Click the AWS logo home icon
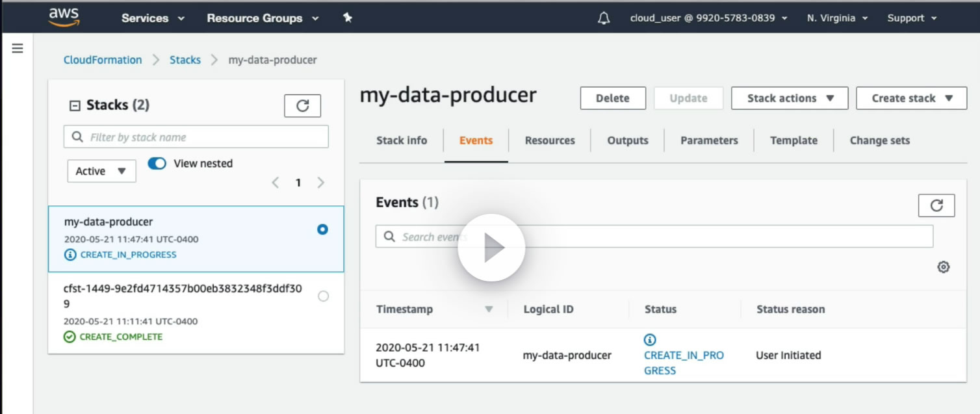The image size is (980, 414). 64,17
